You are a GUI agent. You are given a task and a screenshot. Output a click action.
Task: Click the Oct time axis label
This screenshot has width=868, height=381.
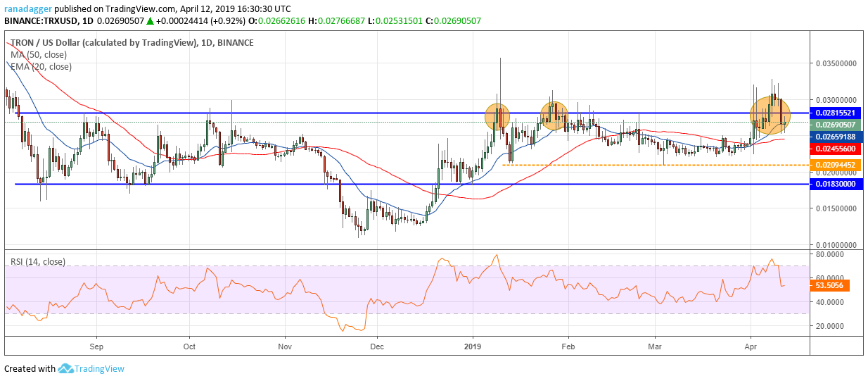[x=189, y=346]
